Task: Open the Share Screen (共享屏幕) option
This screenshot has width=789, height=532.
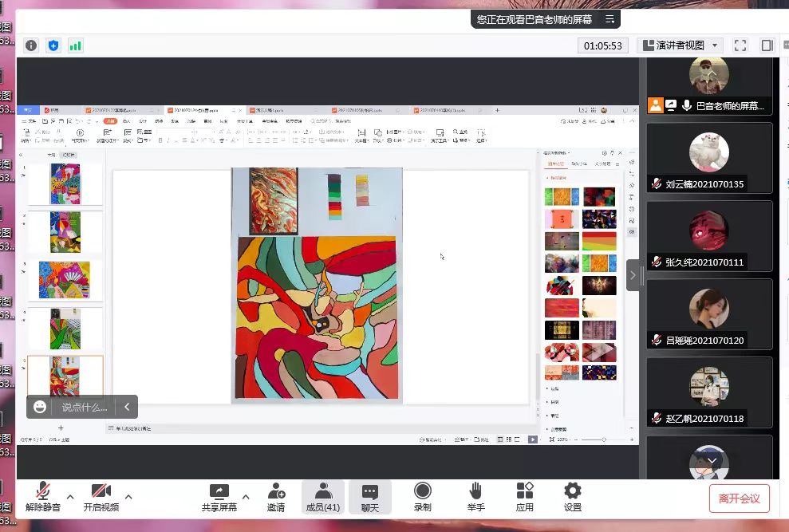Action: coord(219,496)
